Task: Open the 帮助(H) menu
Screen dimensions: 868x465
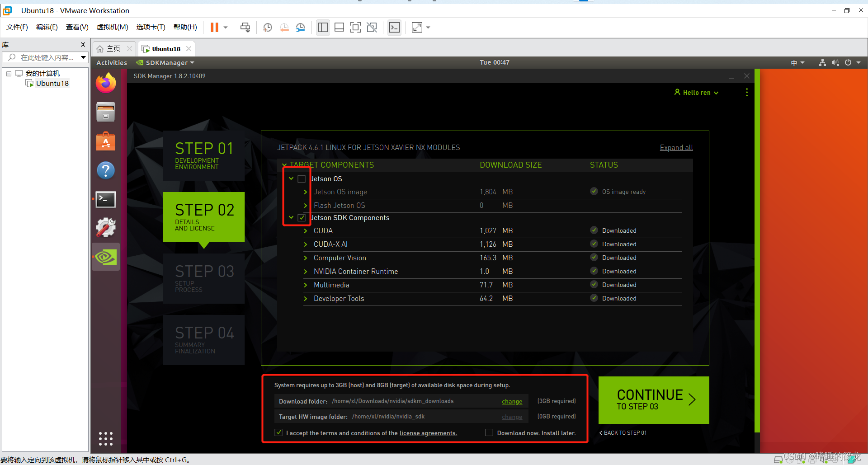Action: pyautogui.click(x=185, y=27)
